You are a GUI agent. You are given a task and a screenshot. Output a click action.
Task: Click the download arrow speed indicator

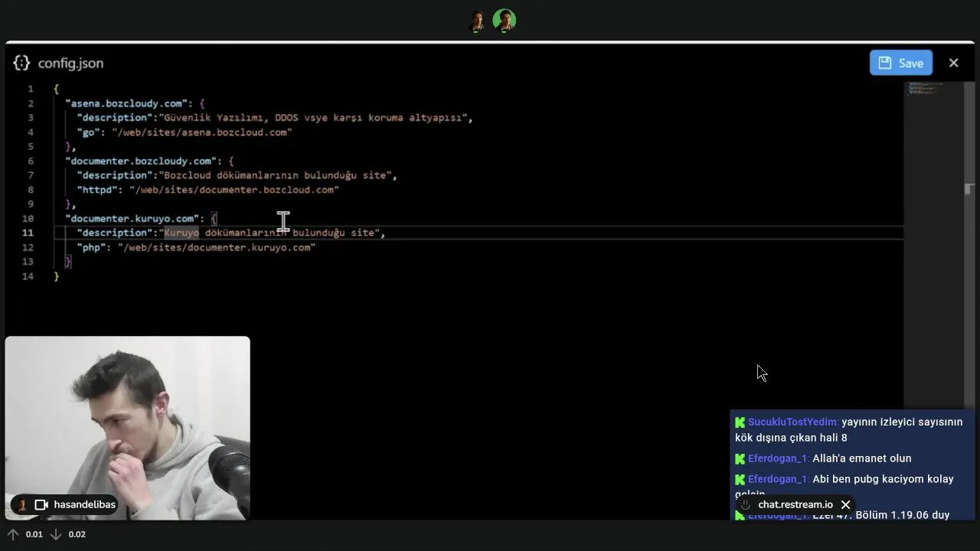click(55, 534)
